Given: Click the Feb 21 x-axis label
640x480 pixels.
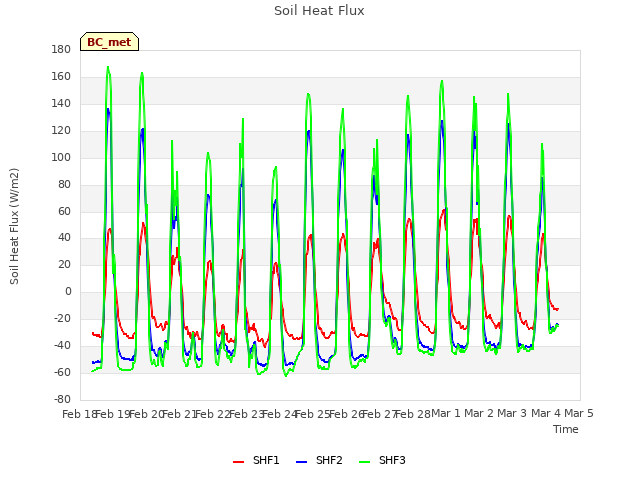Looking at the screenshot, I should pos(179,414).
